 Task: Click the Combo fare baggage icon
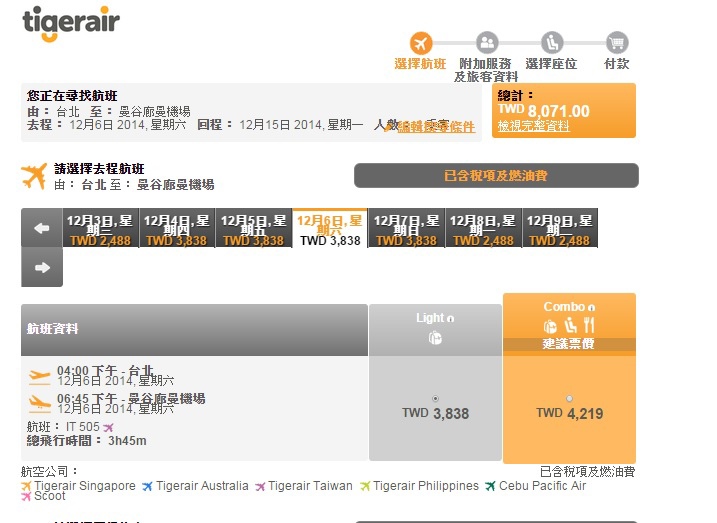550,326
